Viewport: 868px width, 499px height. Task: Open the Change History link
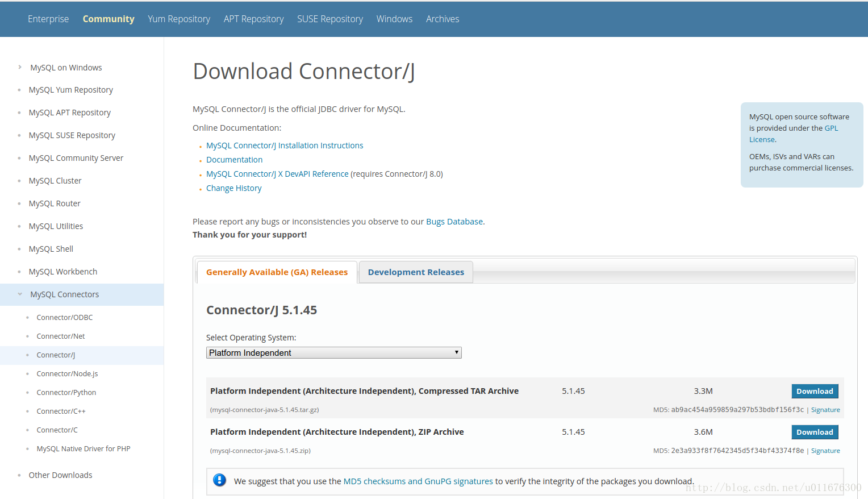point(233,188)
